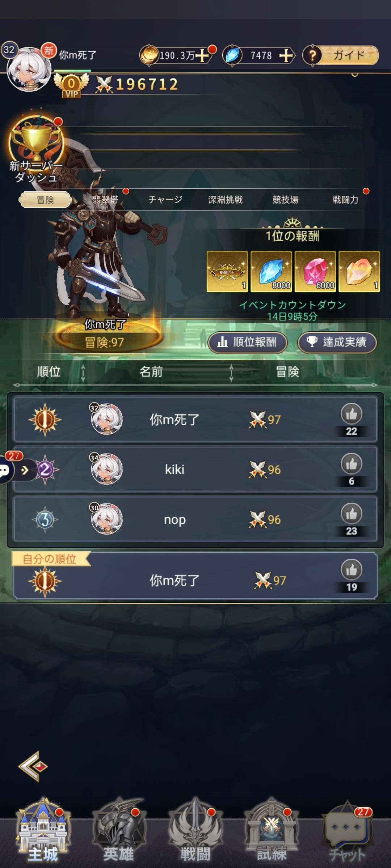Screen dimensions: 391x868
Task: Open 達成実績 achievements button
Action: coord(337,342)
